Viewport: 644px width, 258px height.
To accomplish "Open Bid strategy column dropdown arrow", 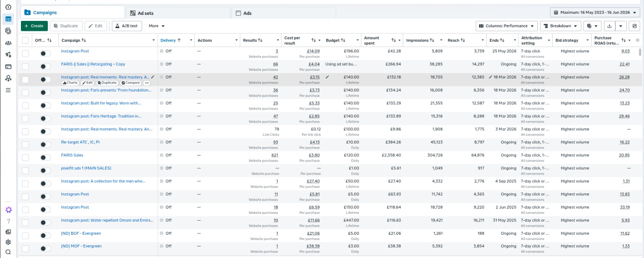I will (x=588, y=40).
